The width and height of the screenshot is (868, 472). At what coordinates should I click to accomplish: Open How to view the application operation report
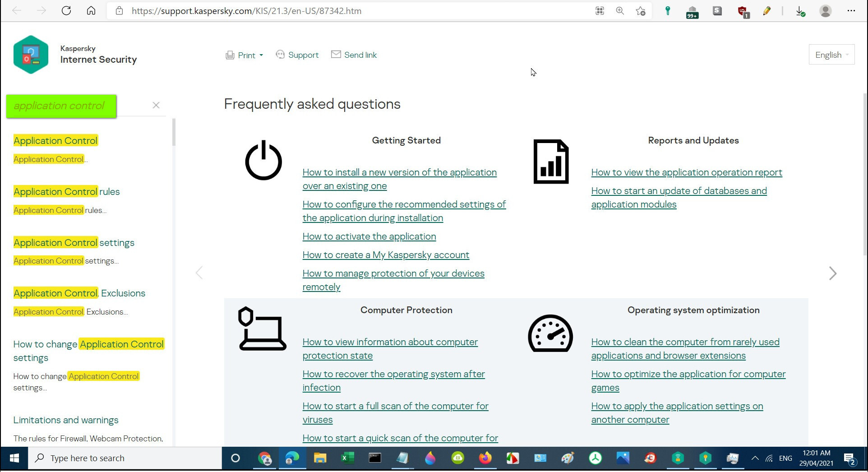coord(687,172)
